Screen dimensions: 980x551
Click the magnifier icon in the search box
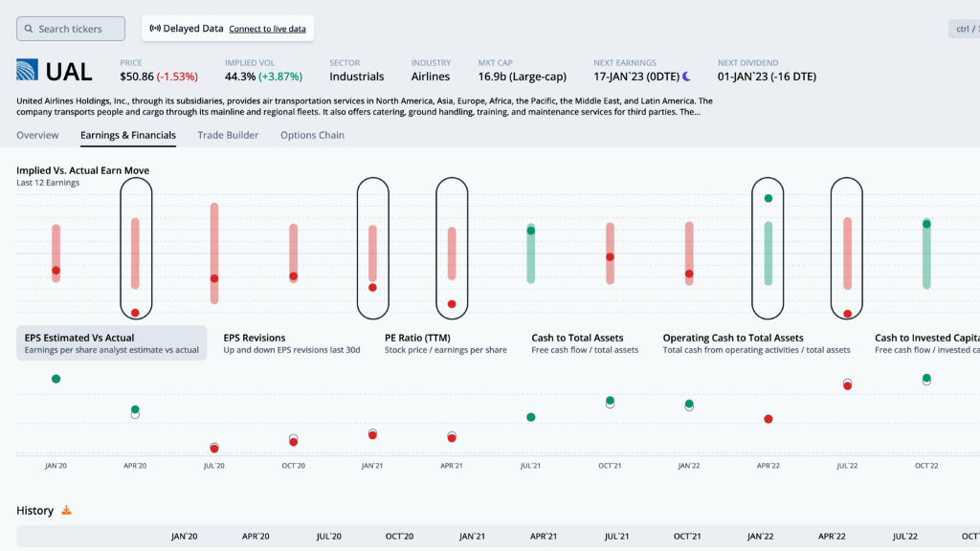point(29,29)
